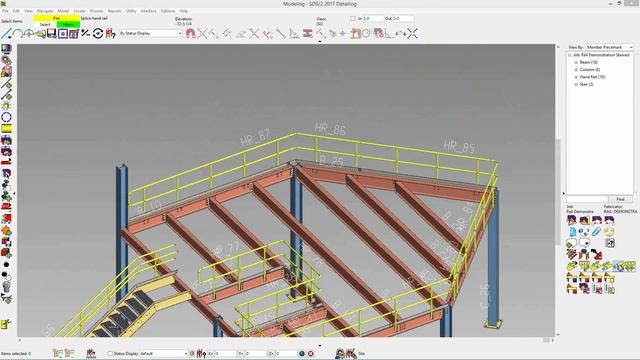
Task: Toggle the Status Display checkbox at bottom
Action: click(110, 353)
